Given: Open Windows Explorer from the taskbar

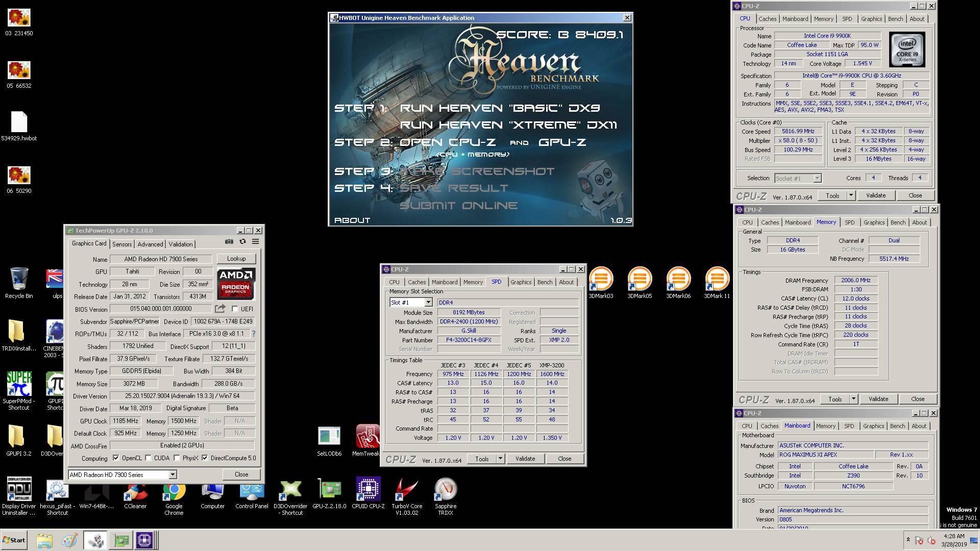Looking at the screenshot, I should (44, 540).
